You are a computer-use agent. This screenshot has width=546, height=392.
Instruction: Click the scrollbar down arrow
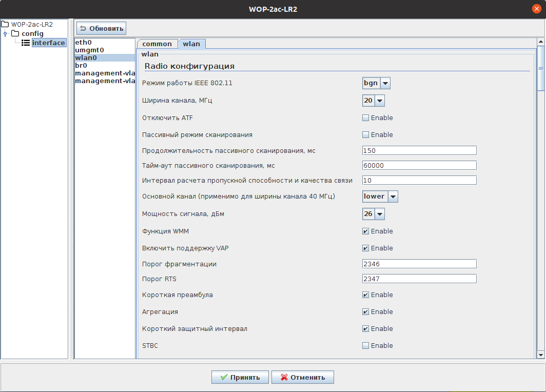click(540, 355)
